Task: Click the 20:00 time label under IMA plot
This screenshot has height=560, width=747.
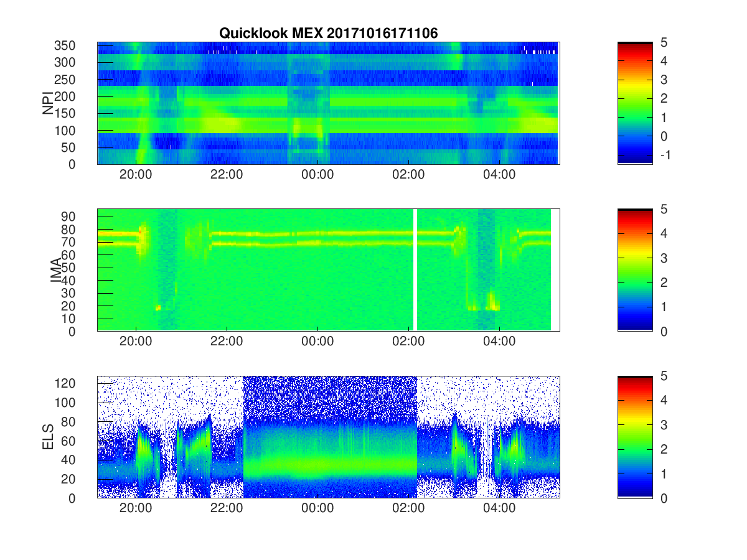Action: pyautogui.click(x=136, y=342)
